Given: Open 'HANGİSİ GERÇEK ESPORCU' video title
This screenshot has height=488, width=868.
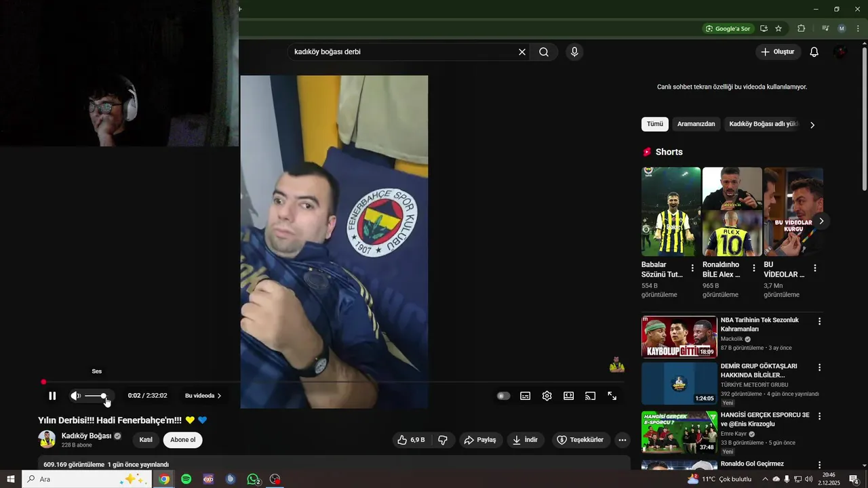Looking at the screenshot, I should [765, 419].
